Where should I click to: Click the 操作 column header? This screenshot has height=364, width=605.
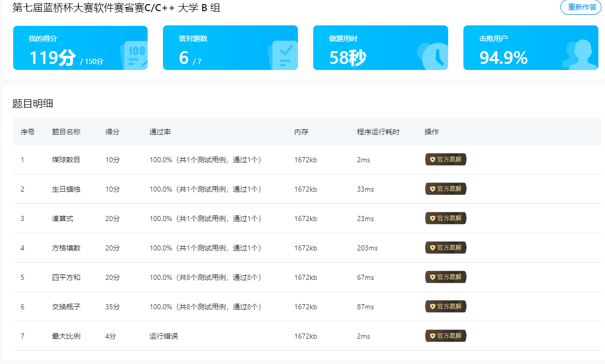[x=431, y=132]
